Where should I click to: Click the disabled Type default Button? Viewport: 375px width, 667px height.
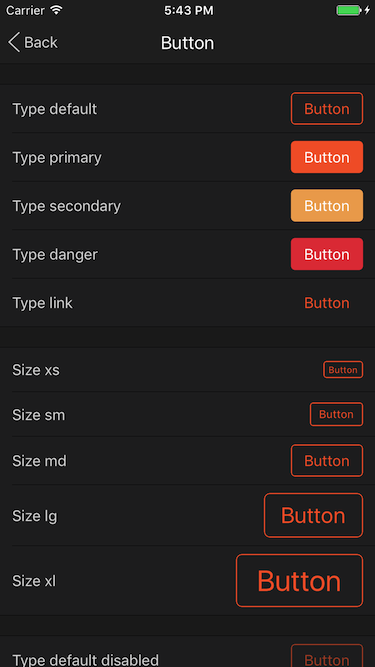[x=327, y=656]
